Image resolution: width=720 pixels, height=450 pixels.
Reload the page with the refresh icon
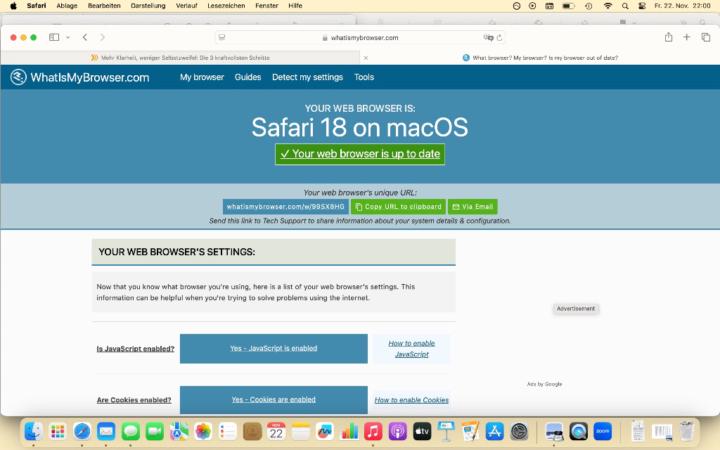pyautogui.click(x=500, y=37)
